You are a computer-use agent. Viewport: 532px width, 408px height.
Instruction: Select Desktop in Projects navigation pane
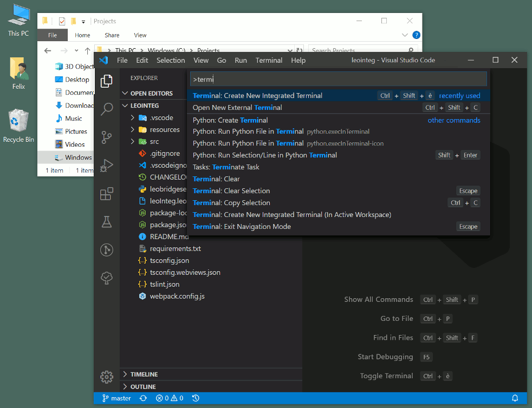coord(72,80)
